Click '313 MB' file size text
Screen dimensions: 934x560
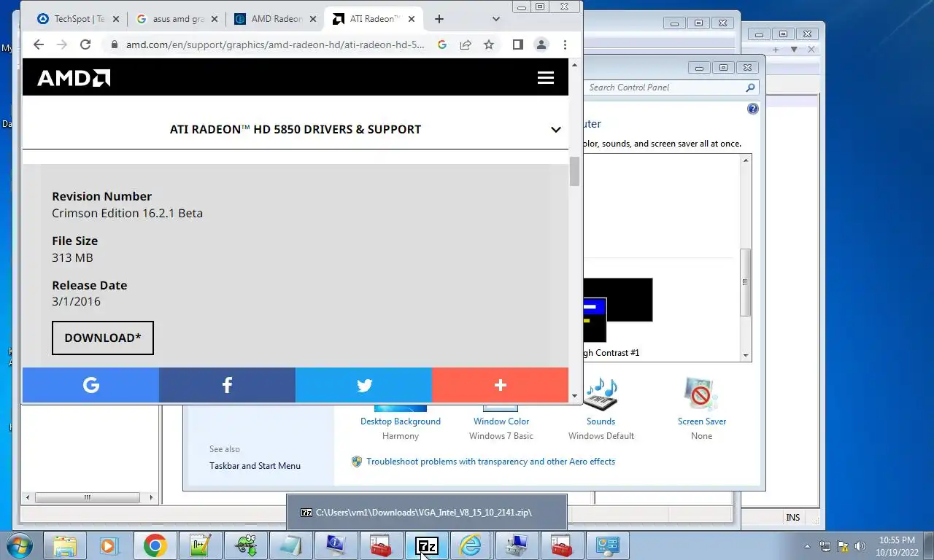pyautogui.click(x=72, y=257)
